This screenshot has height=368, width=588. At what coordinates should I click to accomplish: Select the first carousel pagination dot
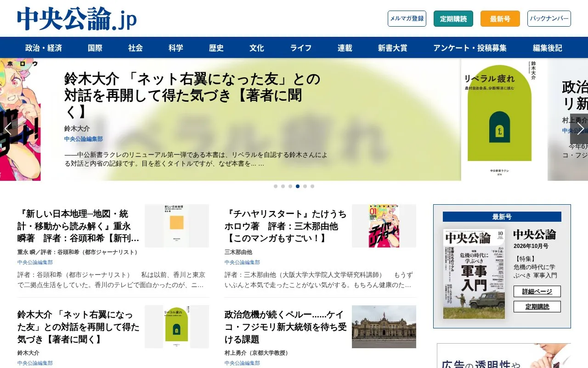point(276,186)
